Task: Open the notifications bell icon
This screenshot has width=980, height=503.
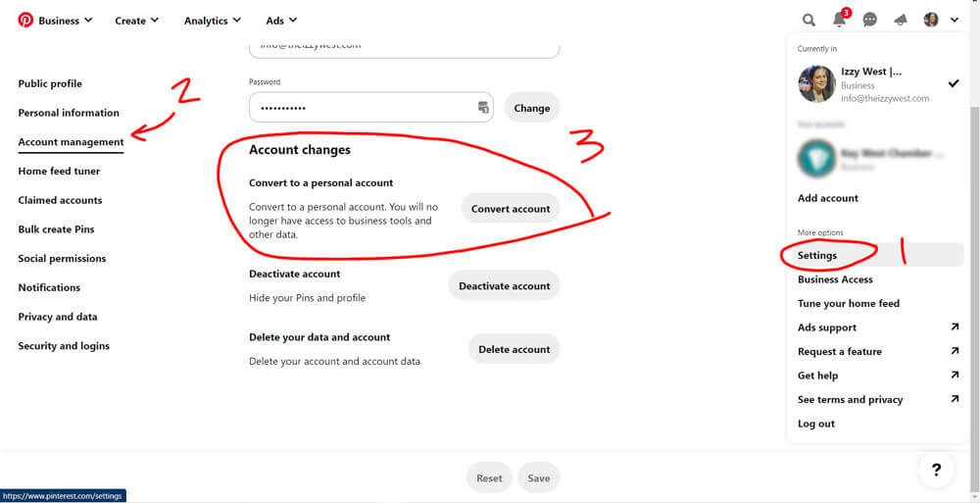Action: coord(840,20)
